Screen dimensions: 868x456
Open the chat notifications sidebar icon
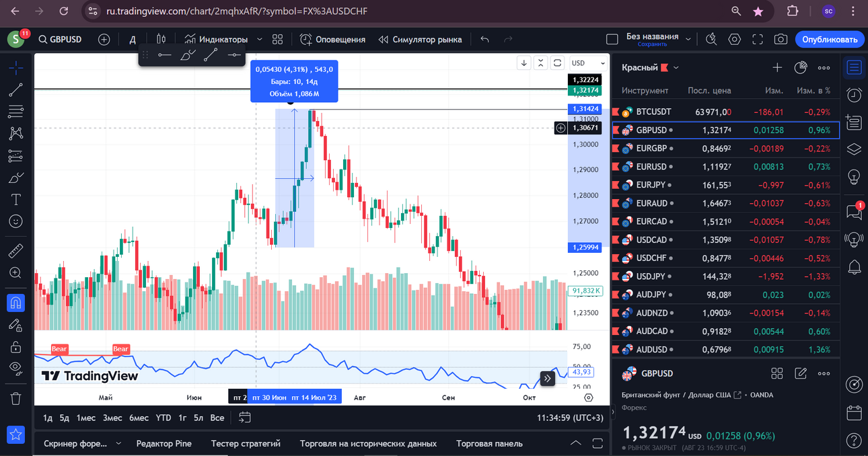click(855, 213)
